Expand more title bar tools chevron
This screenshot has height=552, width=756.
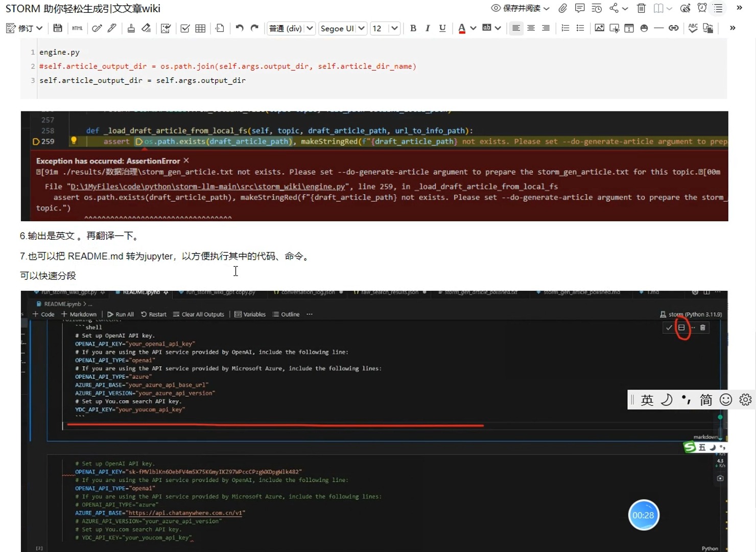pos(739,8)
